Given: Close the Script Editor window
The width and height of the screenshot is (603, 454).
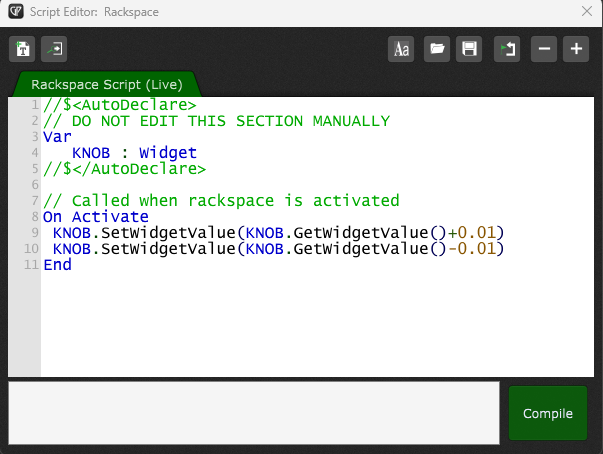Looking at the screenshot, I should coord(586,12).
